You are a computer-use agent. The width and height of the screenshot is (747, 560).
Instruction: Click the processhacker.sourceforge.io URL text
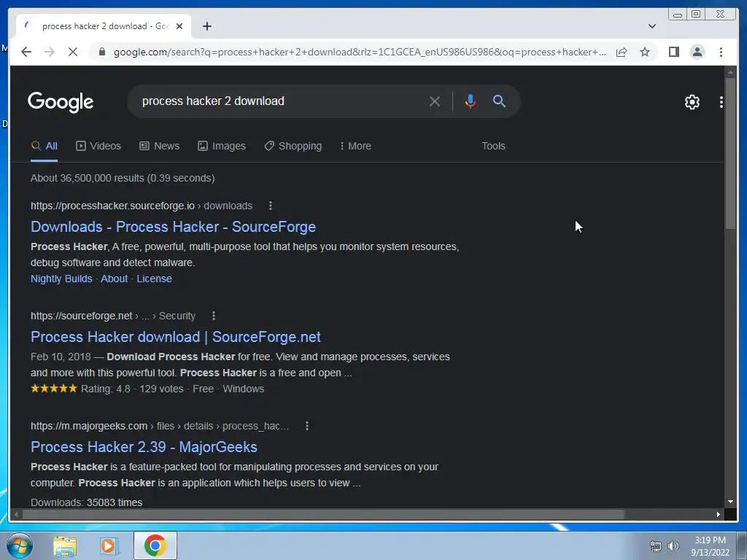(x=112, y=206)
